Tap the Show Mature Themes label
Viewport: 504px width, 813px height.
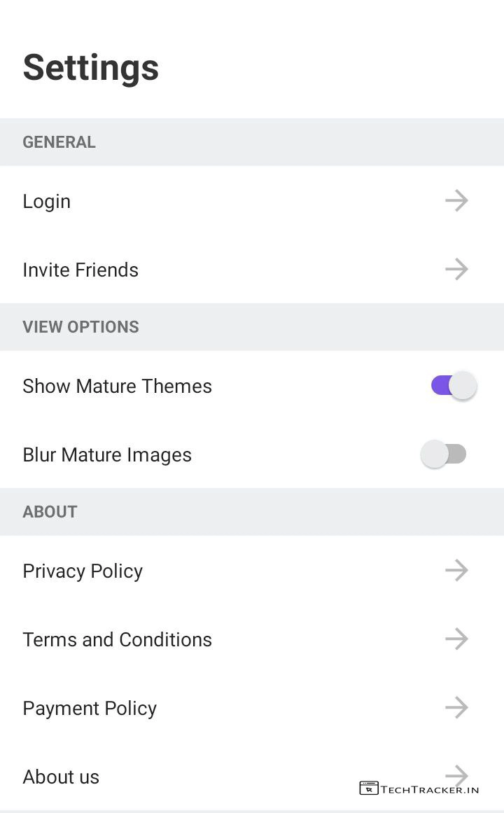pos(117,387)
